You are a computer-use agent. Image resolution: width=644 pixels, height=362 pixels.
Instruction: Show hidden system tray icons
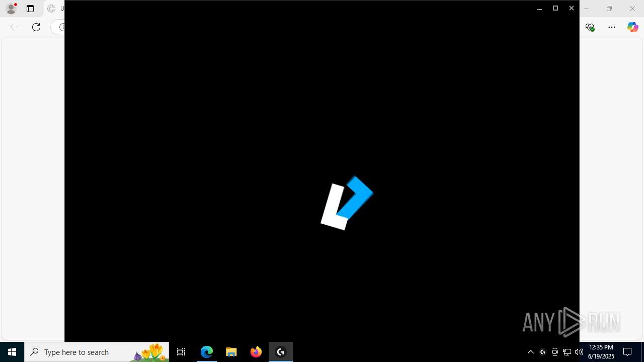pyautogui.click(x=531, y=352)
